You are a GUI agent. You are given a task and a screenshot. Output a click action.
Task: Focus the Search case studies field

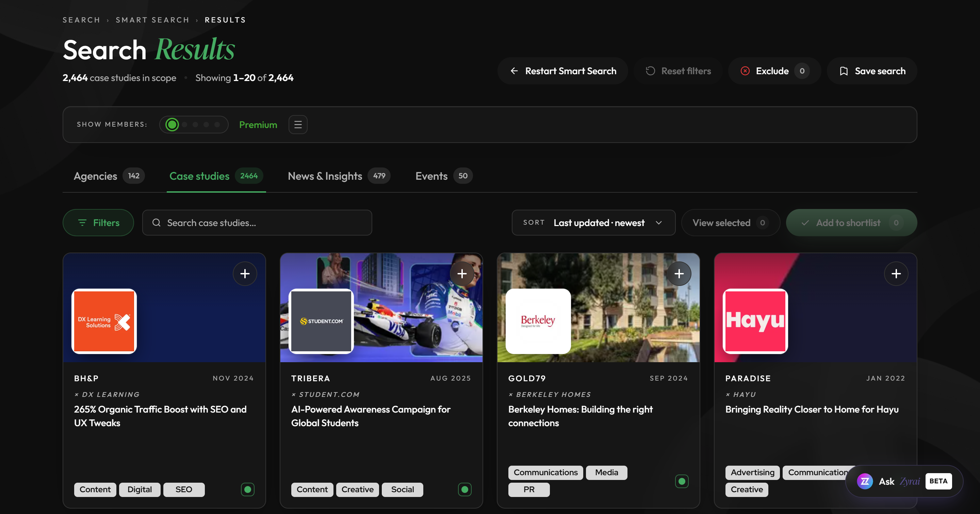pos(257,223)
